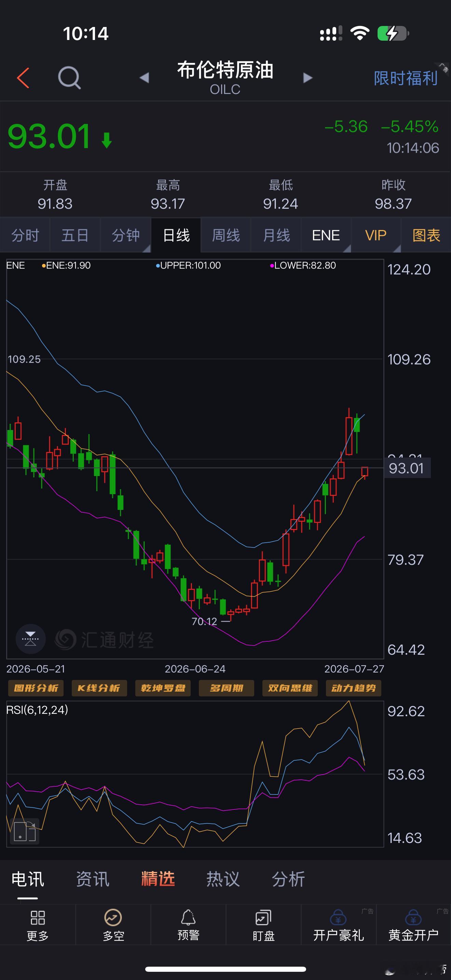The width and height of the screenshot is (451, 980).
Task: Open the 限时福利 link
Action: 405,78
